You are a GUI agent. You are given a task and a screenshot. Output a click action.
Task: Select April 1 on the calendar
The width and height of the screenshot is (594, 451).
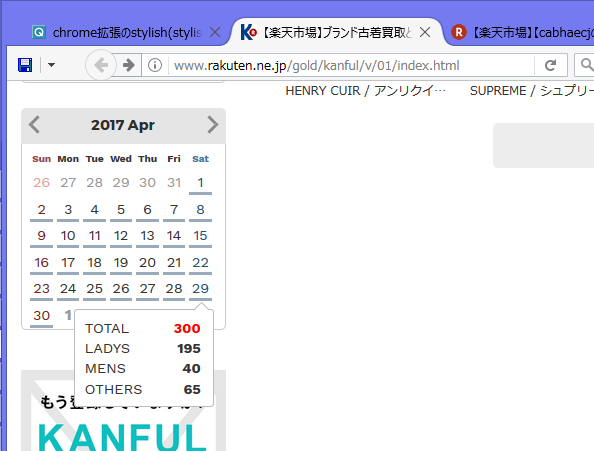coord(200,183)
